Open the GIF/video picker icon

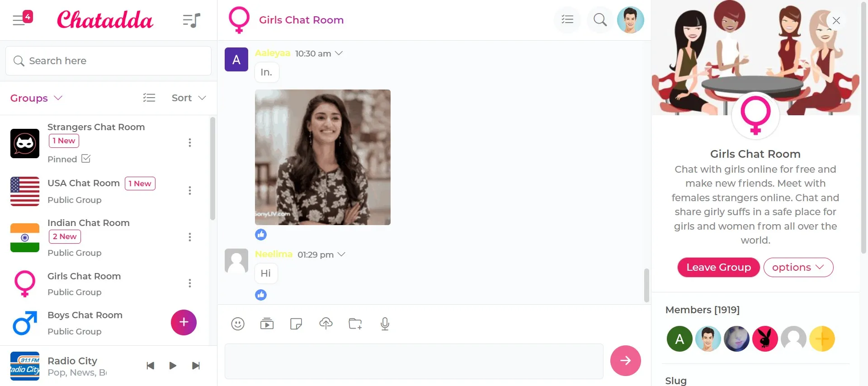pyautogui.click(x=267, y=324)
